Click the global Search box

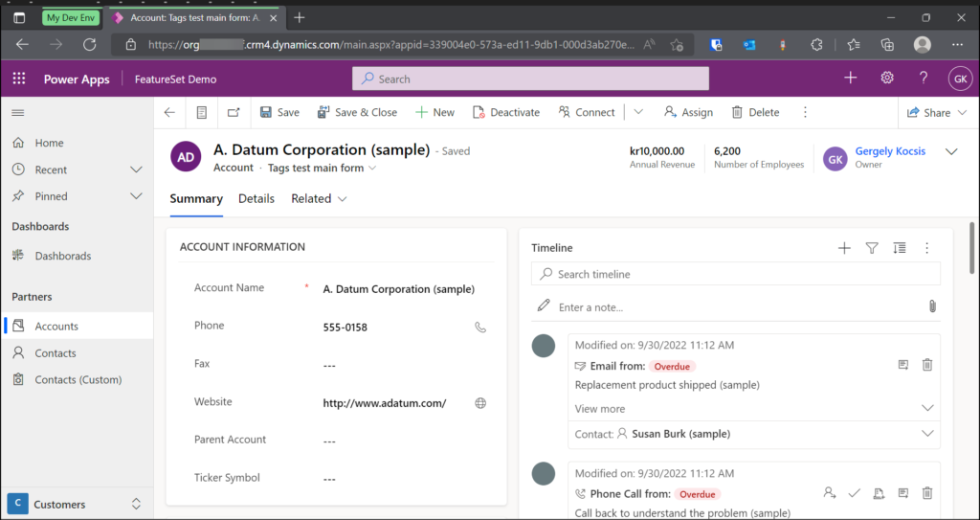(x=530, y=79)
